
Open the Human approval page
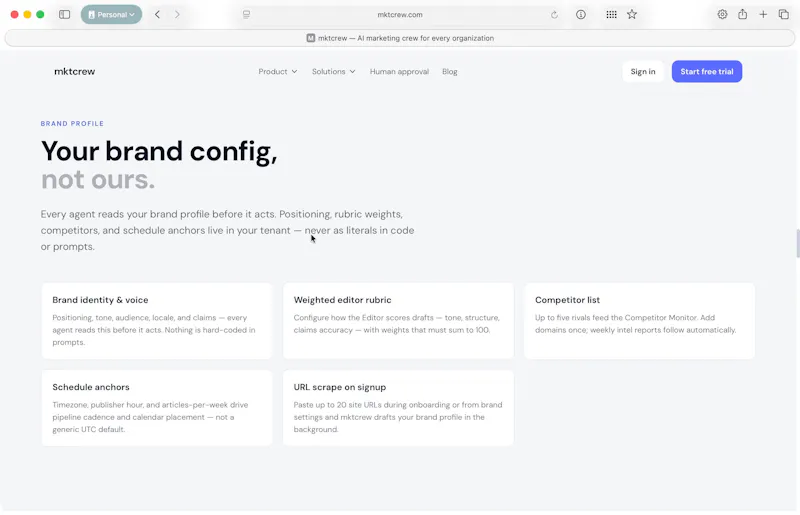tap(399, 71)
